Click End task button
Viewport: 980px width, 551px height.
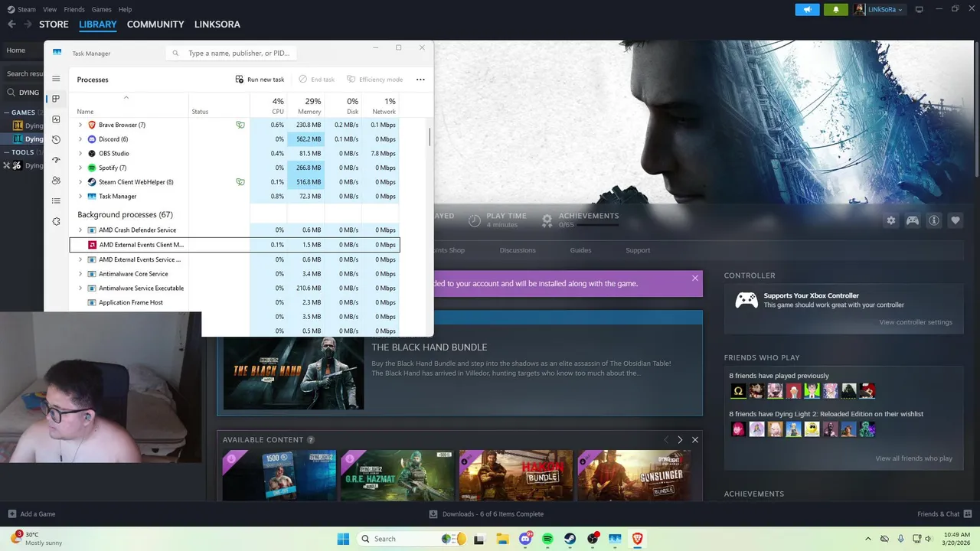[x=317, y=80]
